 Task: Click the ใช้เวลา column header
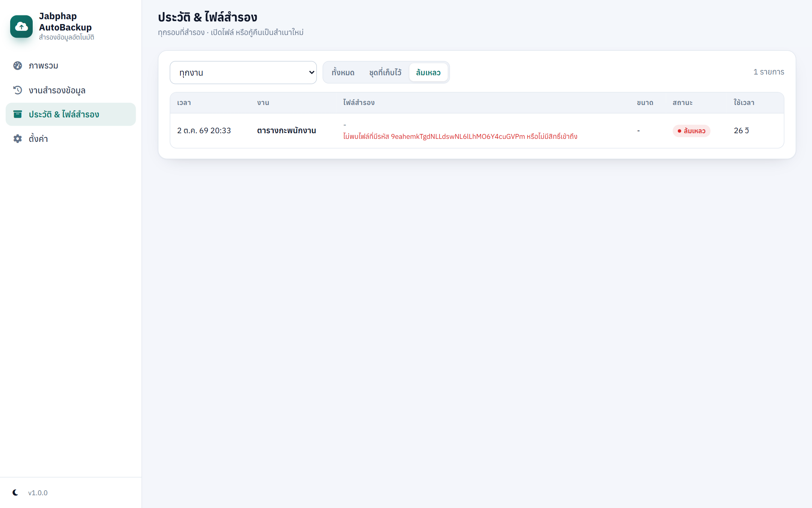point(744,103)
